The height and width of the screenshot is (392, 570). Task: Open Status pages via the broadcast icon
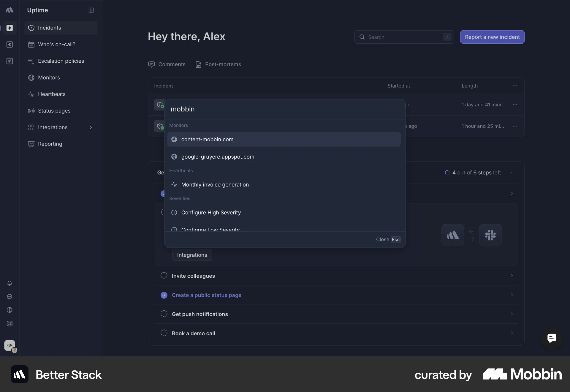click(x=31, y=111)
